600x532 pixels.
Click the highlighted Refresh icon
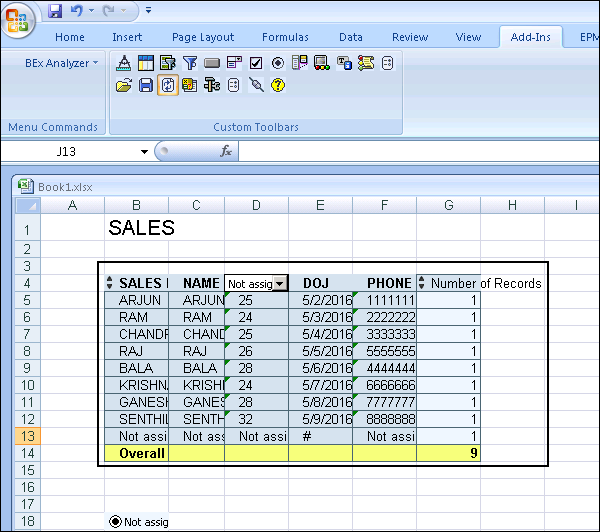tap(168, 86)
